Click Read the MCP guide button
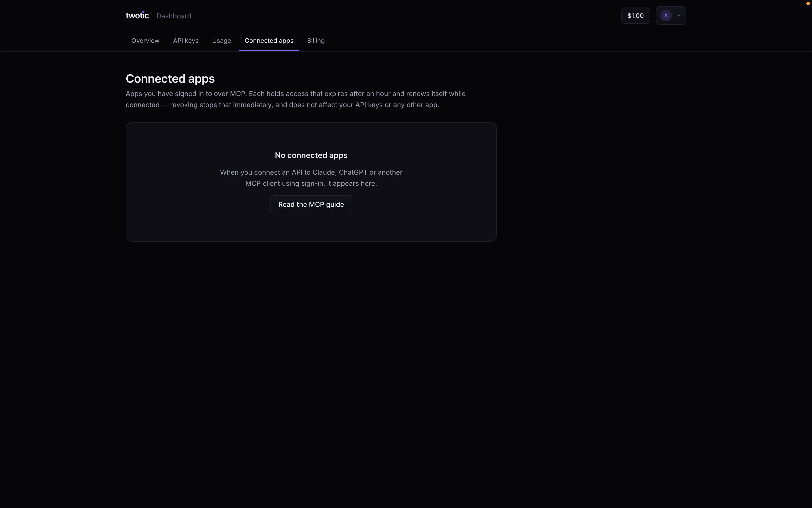 tap(311, 204)
